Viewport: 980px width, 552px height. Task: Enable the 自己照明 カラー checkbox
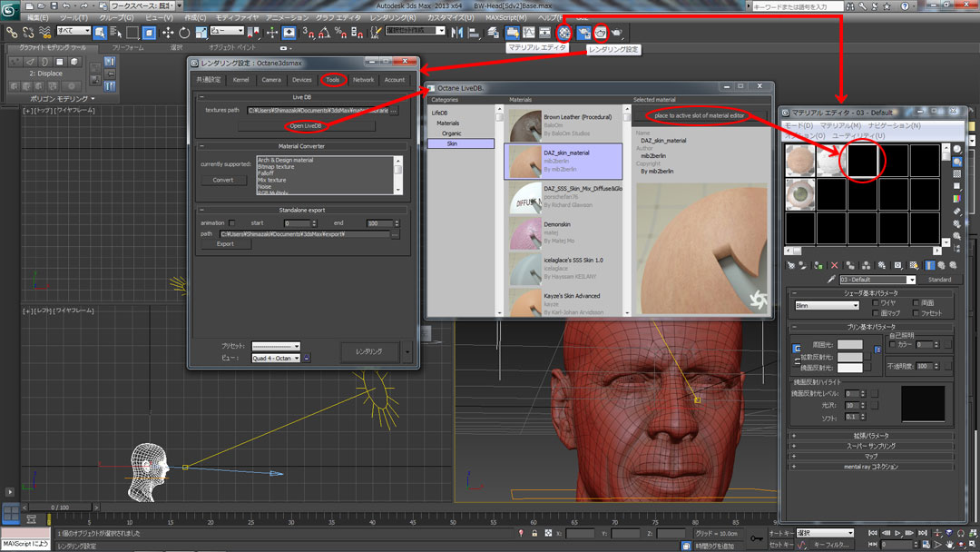pyautogui.click(x=893, y=344)
